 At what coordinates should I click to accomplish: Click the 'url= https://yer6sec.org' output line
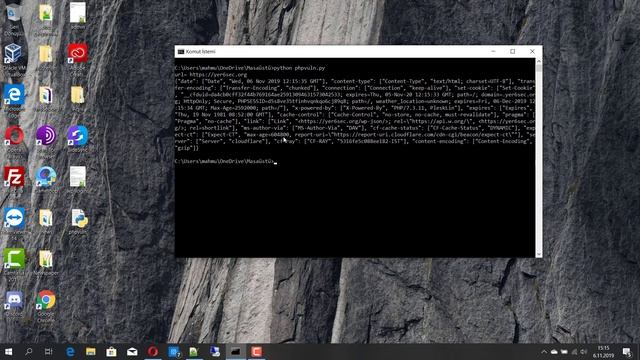211,75
